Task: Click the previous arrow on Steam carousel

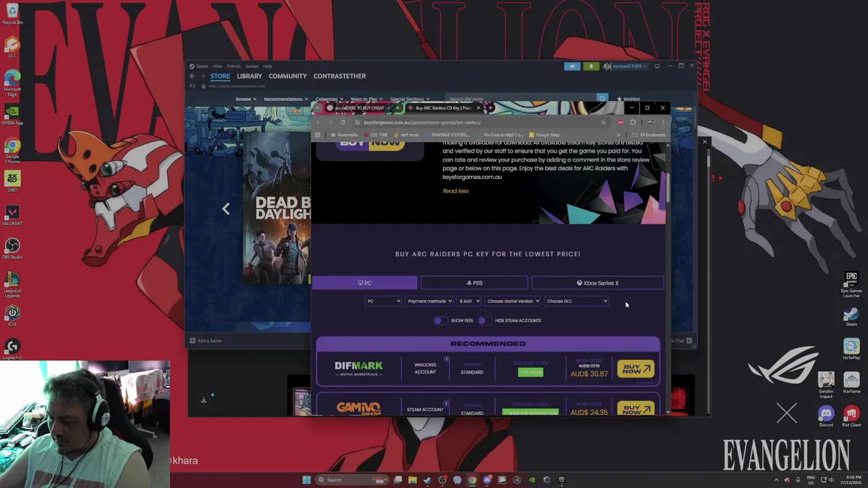Action: pyautogui.click(x=226, y=209)
